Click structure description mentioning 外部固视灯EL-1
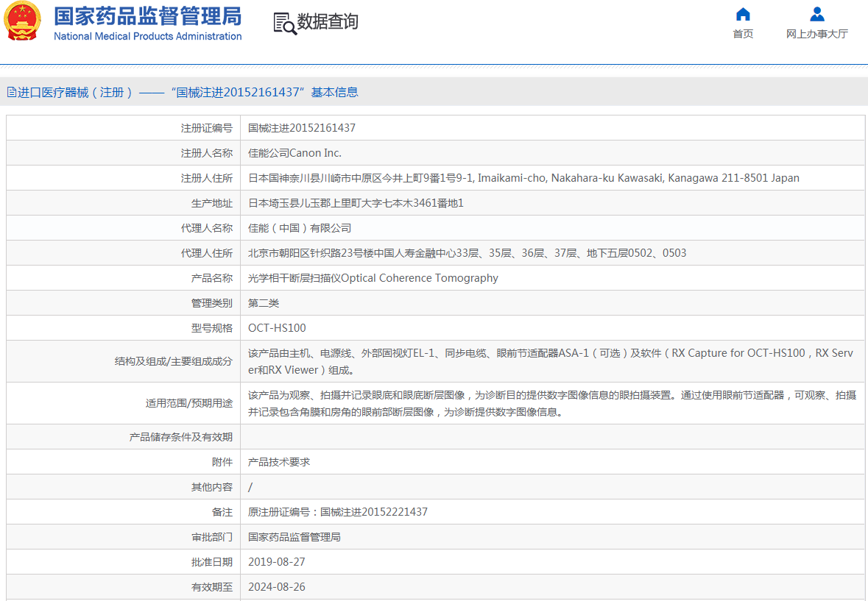Image resolution: width=868 pixels, height=601 pixels. tap(551, 361)
